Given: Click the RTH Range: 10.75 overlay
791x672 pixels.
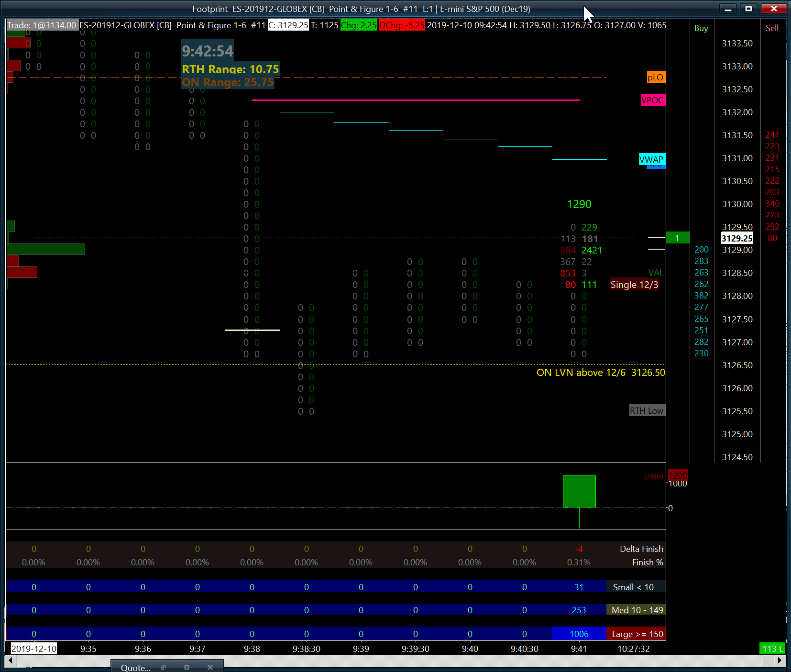Looking at the screenshot, I should (x=231, y=69).
